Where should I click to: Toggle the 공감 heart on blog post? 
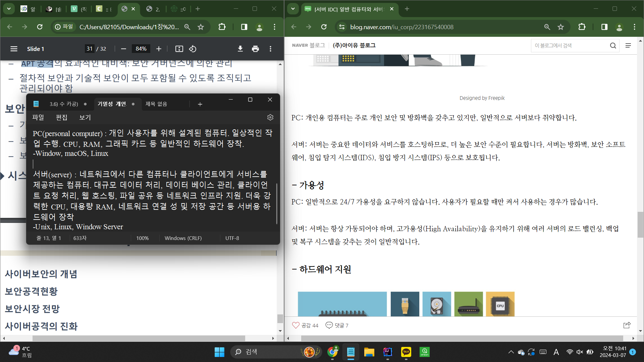(296, 325)
